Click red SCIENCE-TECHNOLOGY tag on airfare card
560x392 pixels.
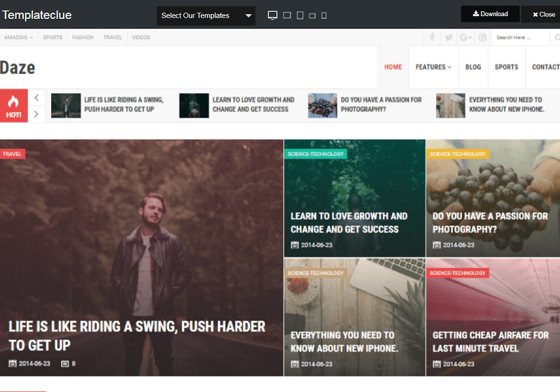tap(458, 273)
